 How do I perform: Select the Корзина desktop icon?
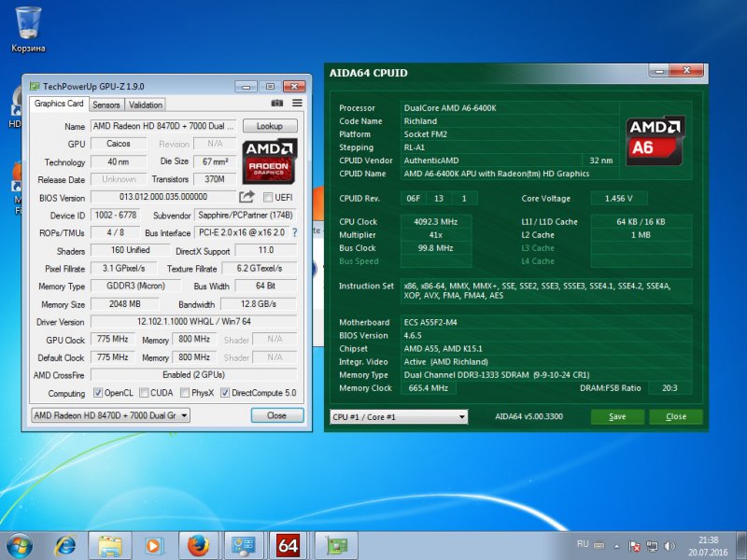tap(28, 23)
